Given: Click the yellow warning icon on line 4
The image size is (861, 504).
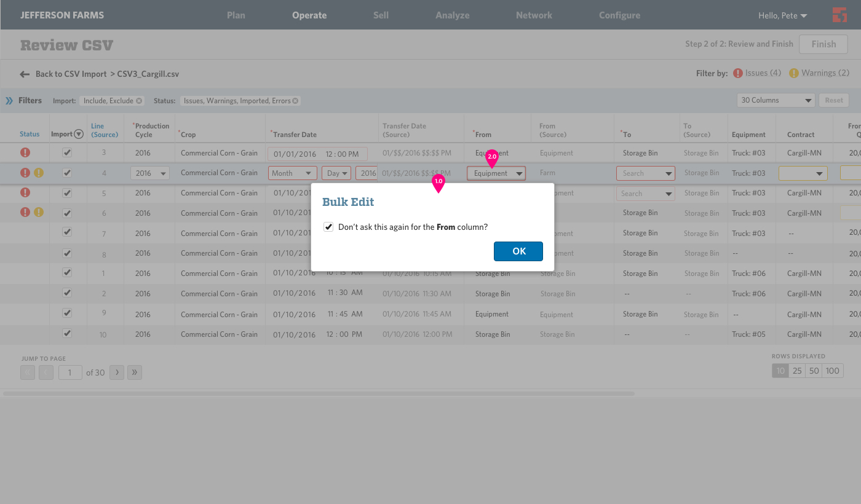Looking at the screenshot, I should 39,173.
